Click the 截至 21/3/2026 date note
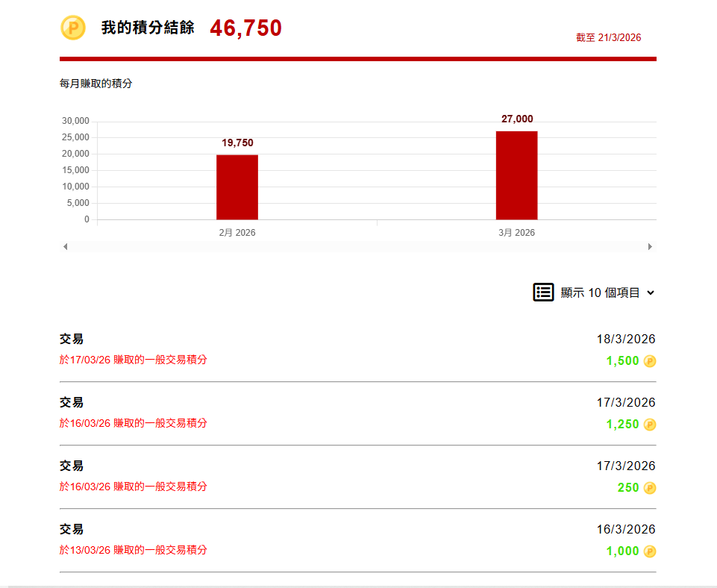This screenshot has width=717, height=588. point(609,37)
